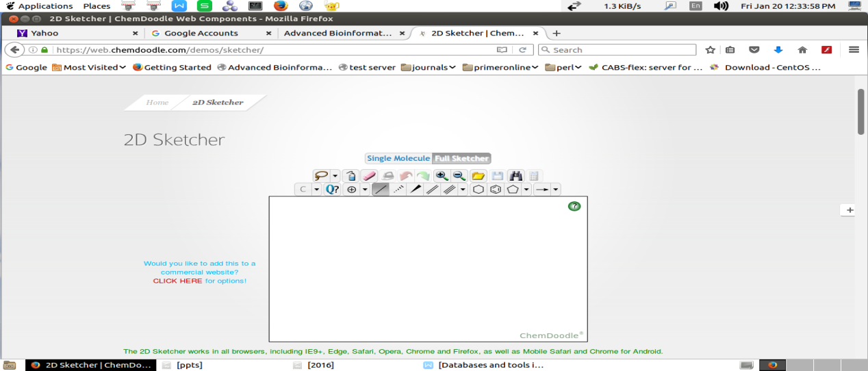The height and width of the screenshot is (371, 868).
Task: Click the Q? query tool
Action: click(332, 190)
